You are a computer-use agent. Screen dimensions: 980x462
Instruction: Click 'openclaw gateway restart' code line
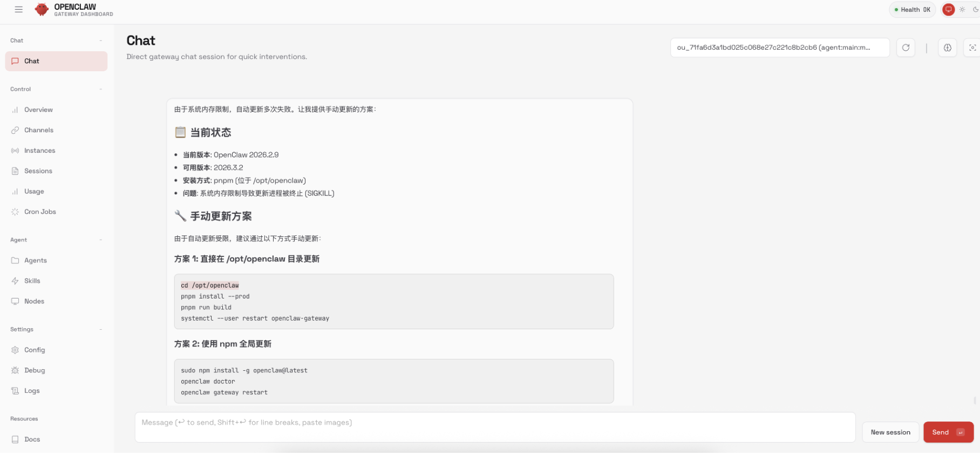coord(224,392)
